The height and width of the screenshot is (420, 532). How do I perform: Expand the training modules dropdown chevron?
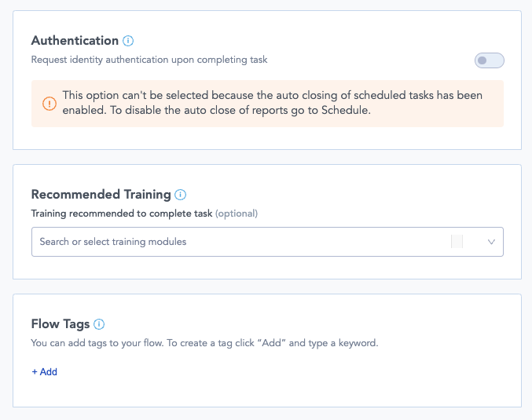492,242
